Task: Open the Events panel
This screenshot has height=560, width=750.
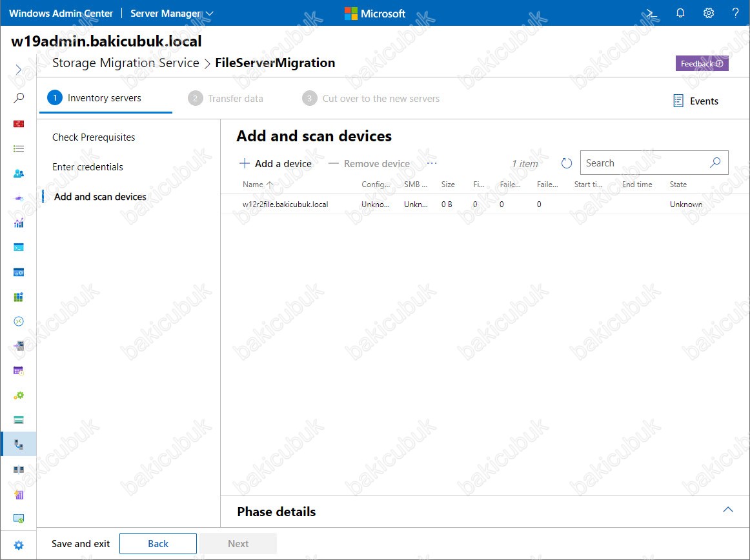Action: pos(696,101)
